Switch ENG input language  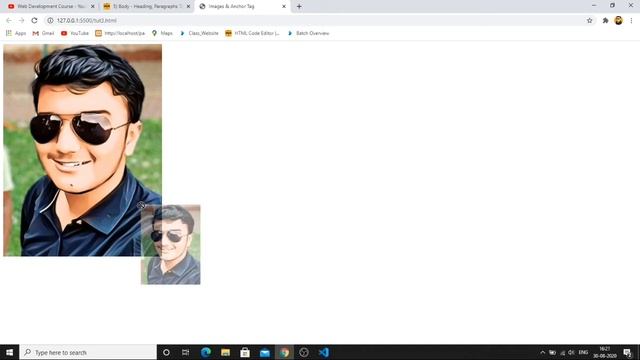tap(583, 352)
